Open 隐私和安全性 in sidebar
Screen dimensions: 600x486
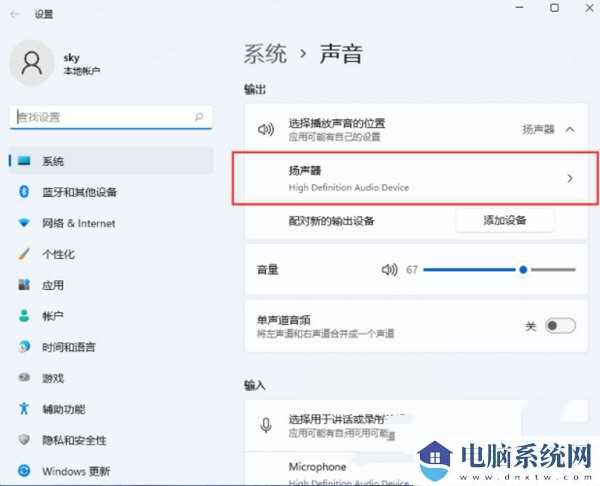[111, 440]
